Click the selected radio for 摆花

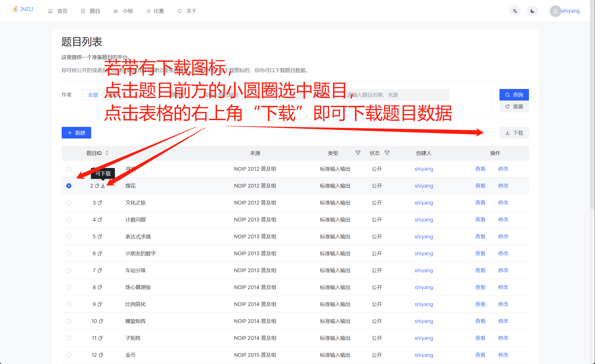tap(69, 186)
